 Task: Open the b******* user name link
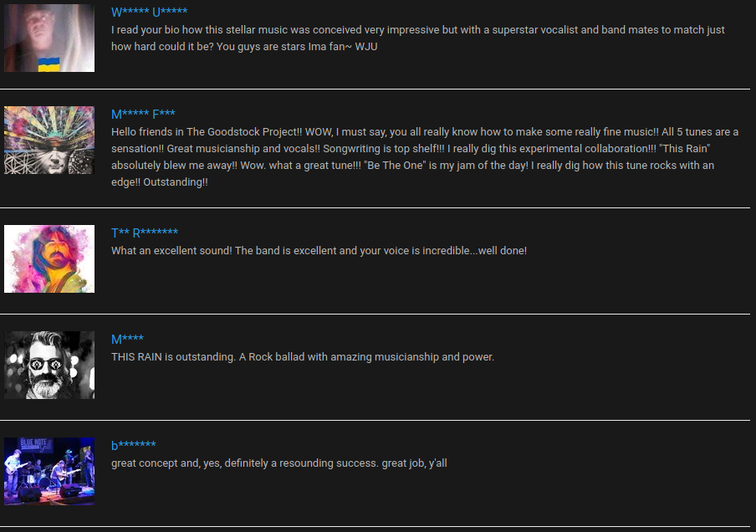pyautogui.click(x=134, y=445)
